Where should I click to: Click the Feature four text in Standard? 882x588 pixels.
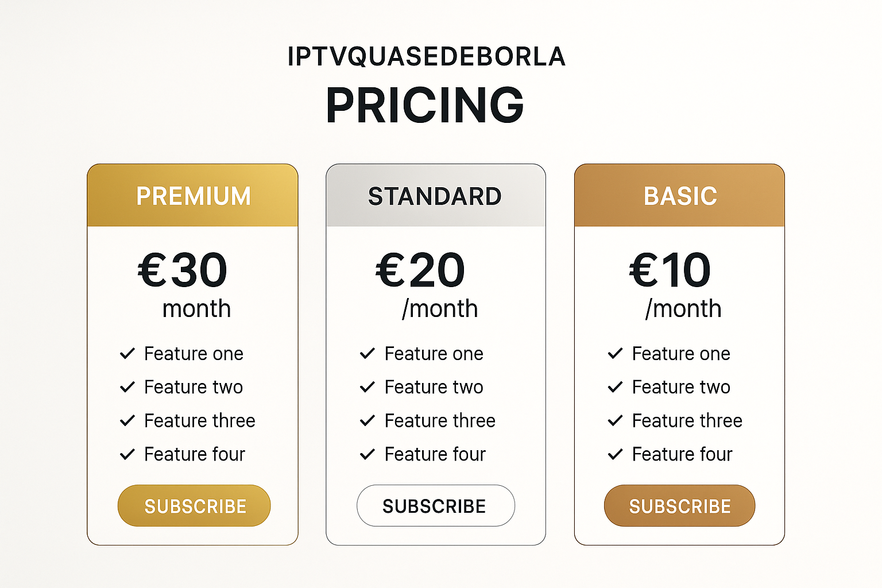point(435,454)
